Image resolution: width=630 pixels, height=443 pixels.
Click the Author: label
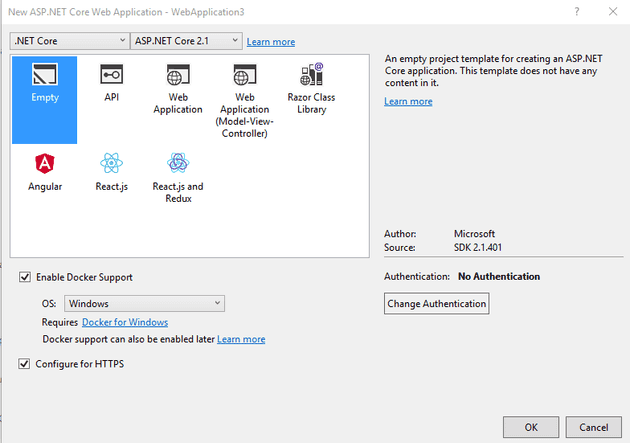400,234
